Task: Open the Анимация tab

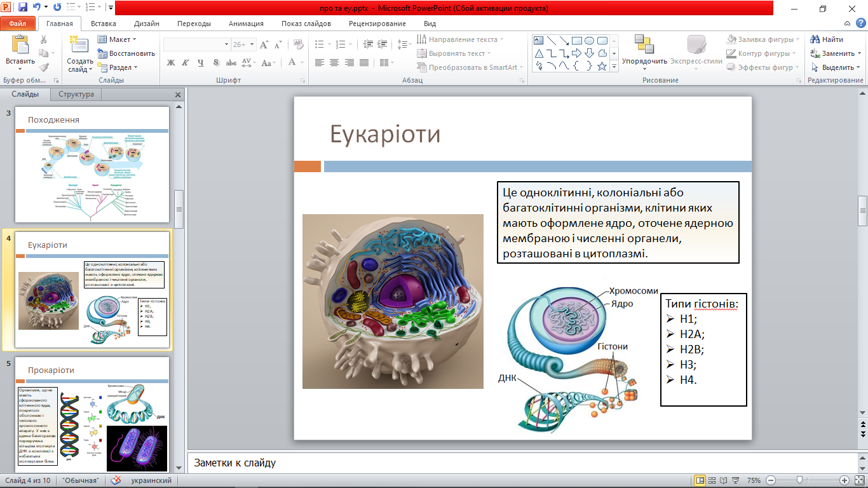Action: 246,24
